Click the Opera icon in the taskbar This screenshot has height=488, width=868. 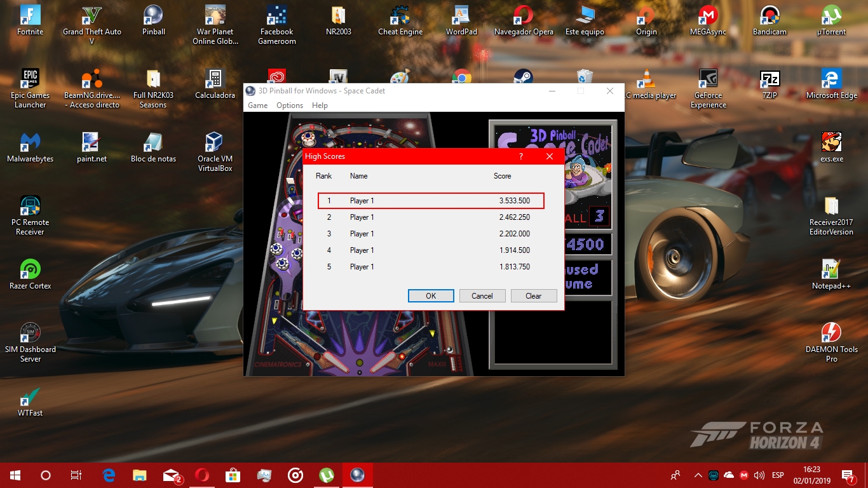click(x=202, y=475)
